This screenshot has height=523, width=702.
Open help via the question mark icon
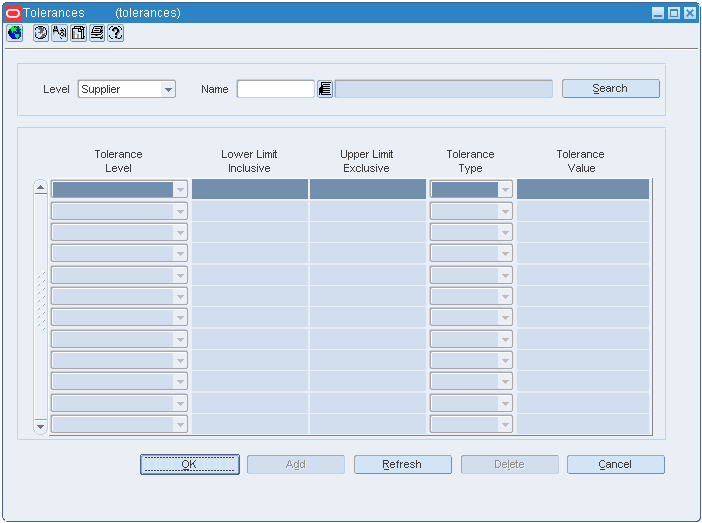[x=116, y=33]
